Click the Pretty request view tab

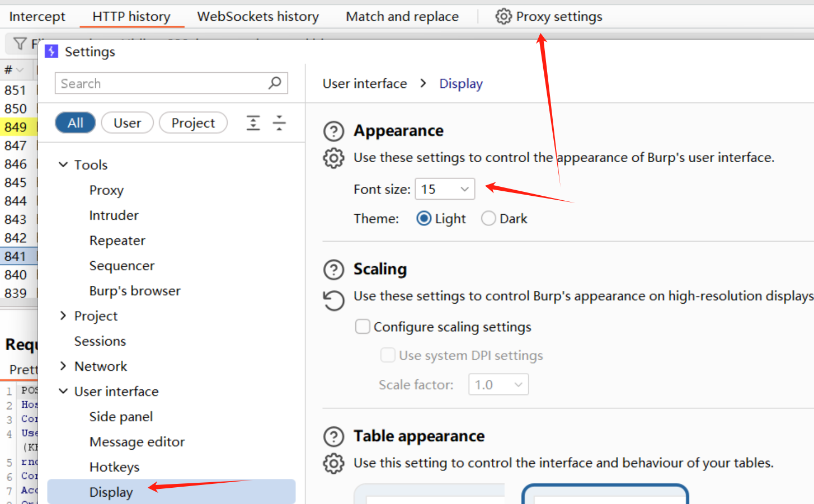(x=23, y=369)
